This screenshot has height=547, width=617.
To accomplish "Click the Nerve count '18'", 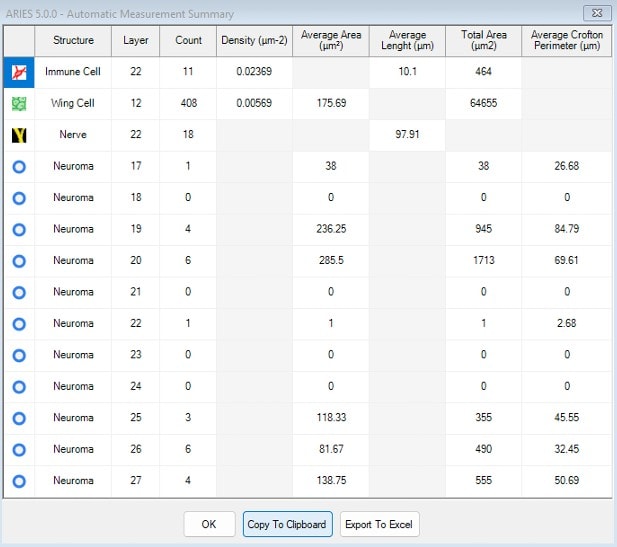I will coord(188,135).
